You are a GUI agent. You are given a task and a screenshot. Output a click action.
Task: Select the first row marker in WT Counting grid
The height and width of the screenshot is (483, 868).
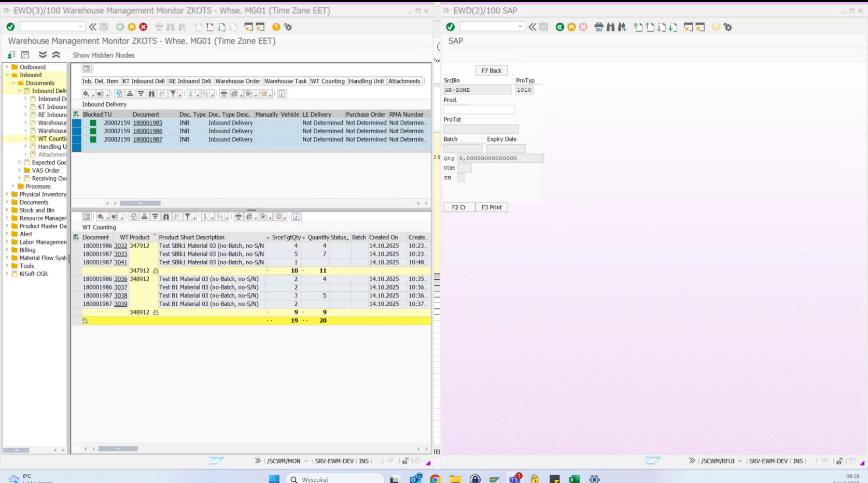(78, 245)
